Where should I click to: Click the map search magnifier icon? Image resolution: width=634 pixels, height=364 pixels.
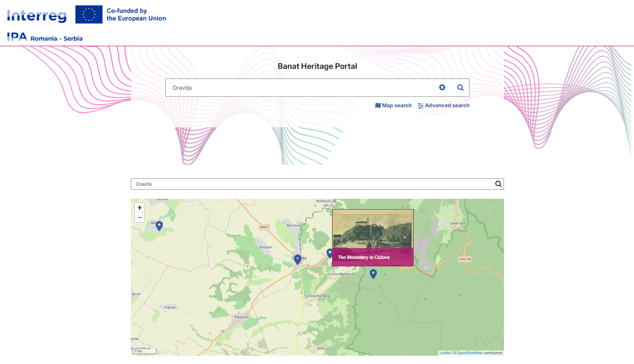point(498,184)
